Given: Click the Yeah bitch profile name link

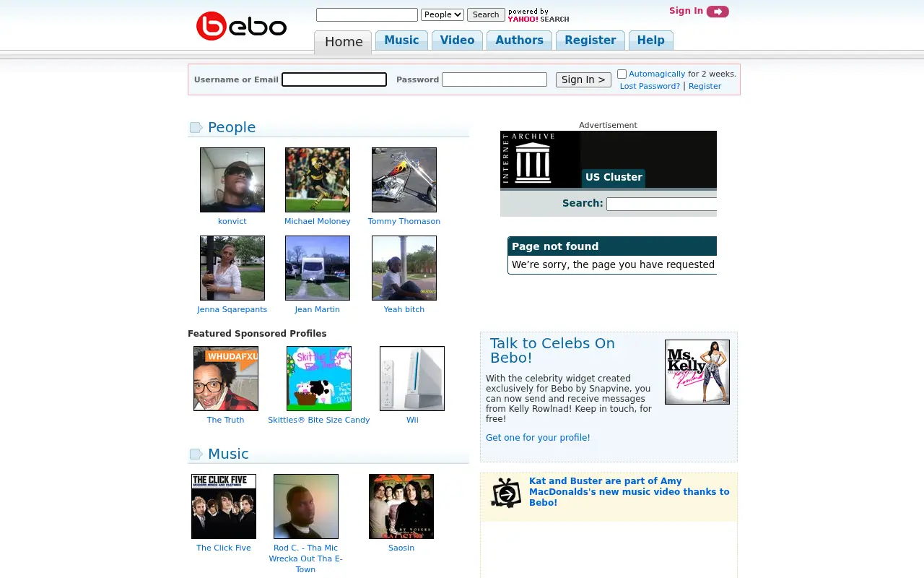Looking at the screenshot, I should (x=404, y=309).
